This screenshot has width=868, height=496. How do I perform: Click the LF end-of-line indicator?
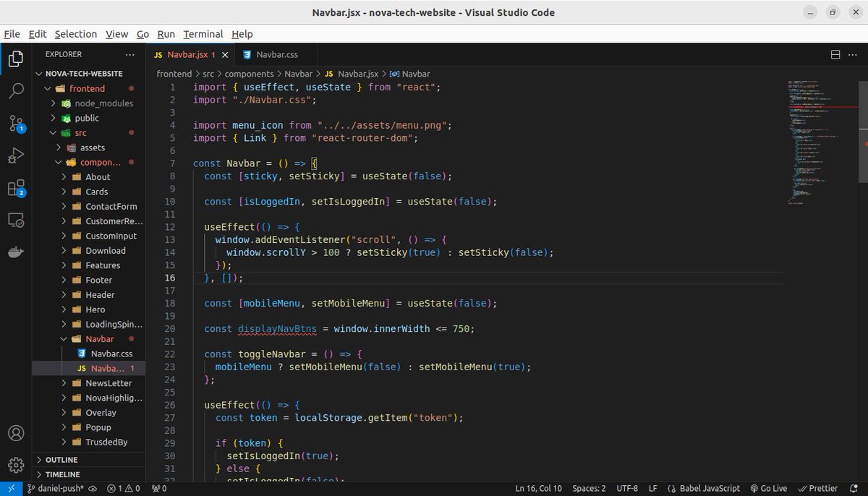(653, 489)
